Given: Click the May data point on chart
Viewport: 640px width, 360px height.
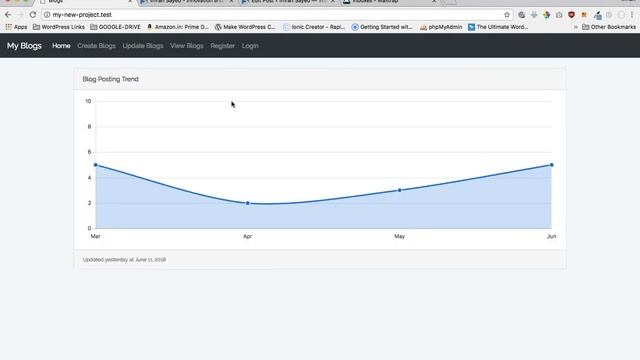Looking at the screenshot, I should click(400, 190).
